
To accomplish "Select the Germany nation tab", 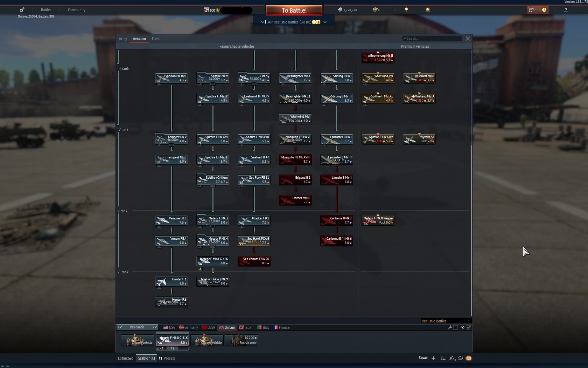I will [x=188, y=327].
